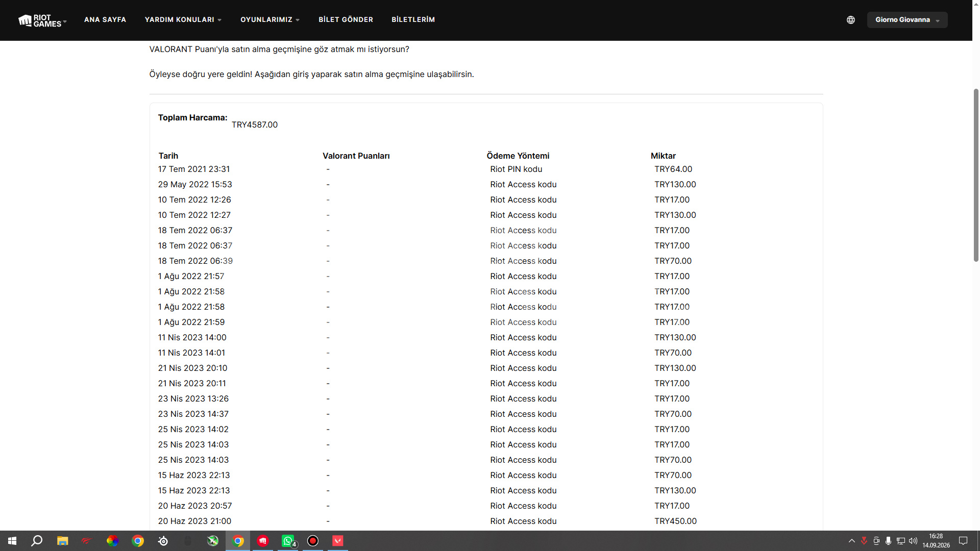Open the multicolor pinwheel taskbar app
980x551 pixels.
pyautogui.click(x=112, y=541)
